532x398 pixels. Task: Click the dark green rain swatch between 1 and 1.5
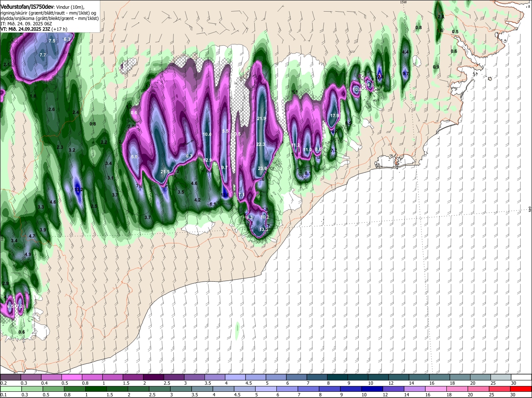pyautogui.click(x=96, y=389)
